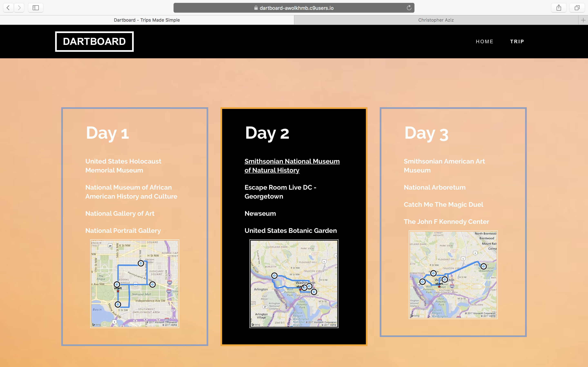Select Dartboard - Trips Made Simple tab
Screen dimensions: 588x367
147,20
